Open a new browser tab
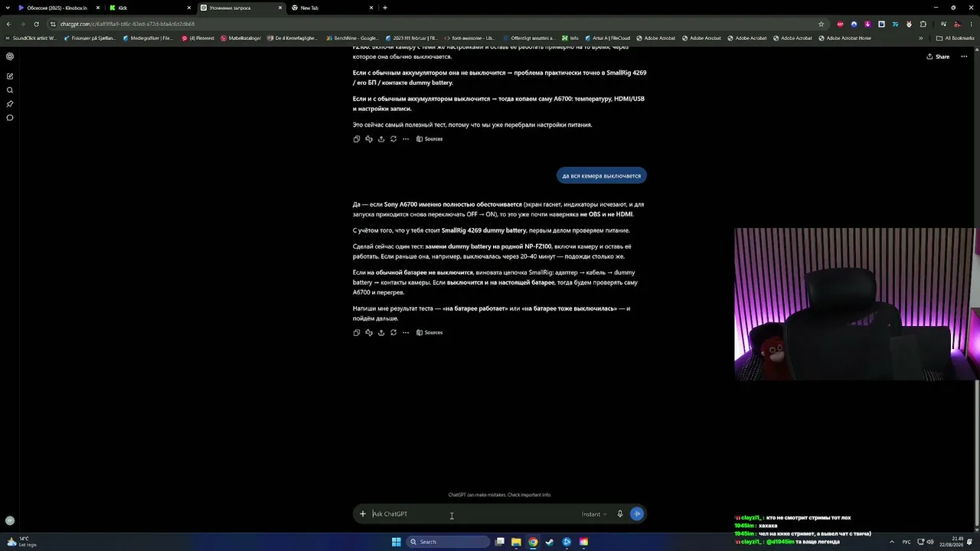 click(x=385, y=8)
